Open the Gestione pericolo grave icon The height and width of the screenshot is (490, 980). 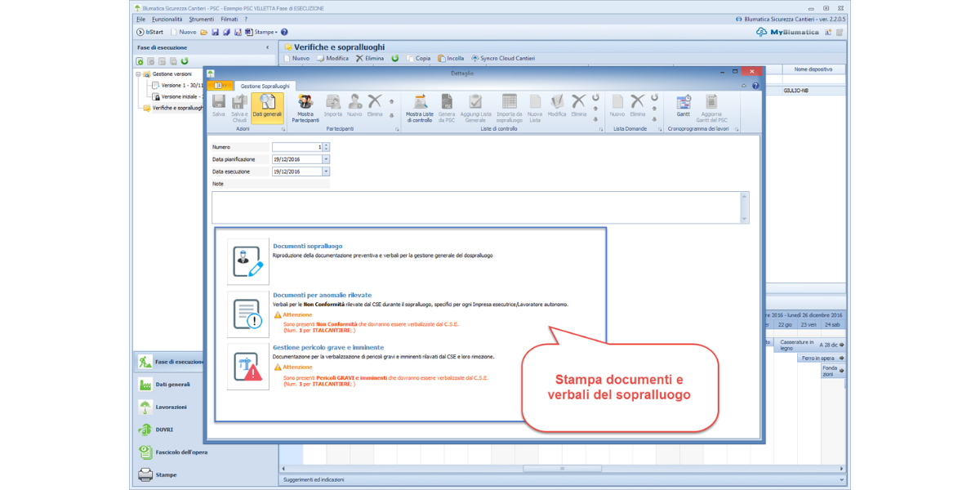tap(247, 367)
